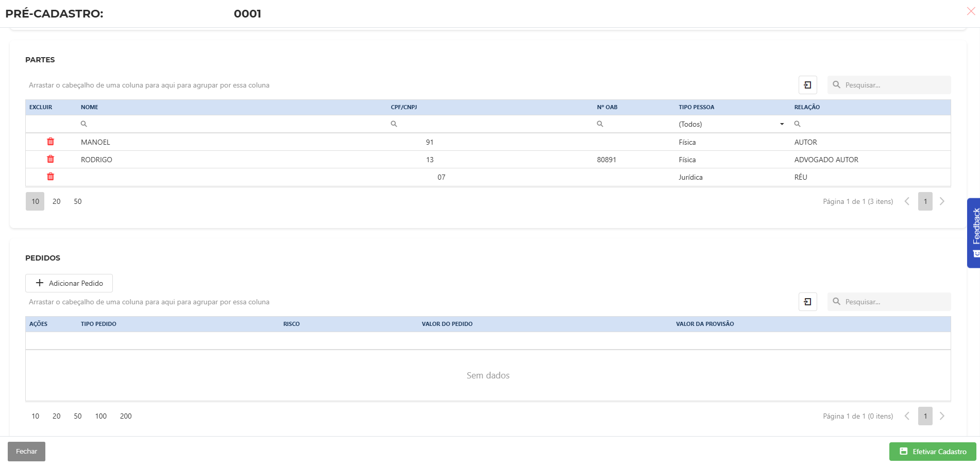980x467 pixels.
Task: Set Partes page size to 20
Action: click(56, 201)
